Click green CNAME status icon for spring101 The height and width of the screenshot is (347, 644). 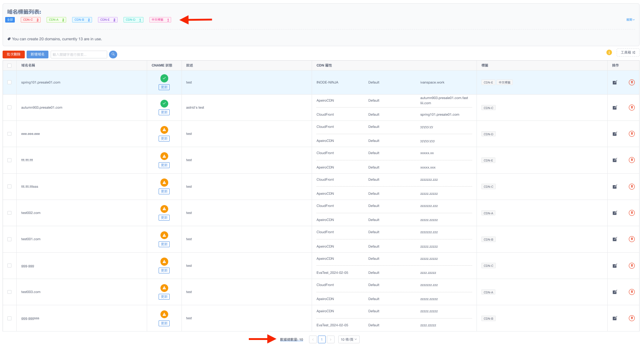pos(164,78)
